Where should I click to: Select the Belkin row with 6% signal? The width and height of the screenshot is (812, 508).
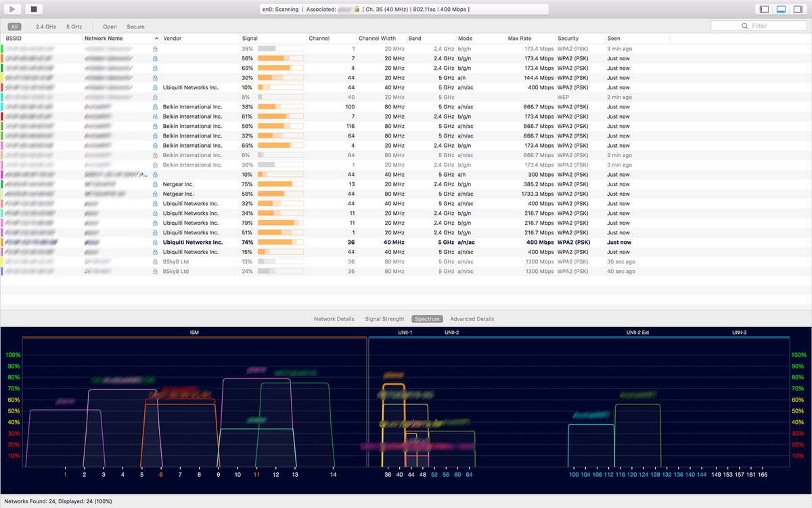click(x=406, y=155)
